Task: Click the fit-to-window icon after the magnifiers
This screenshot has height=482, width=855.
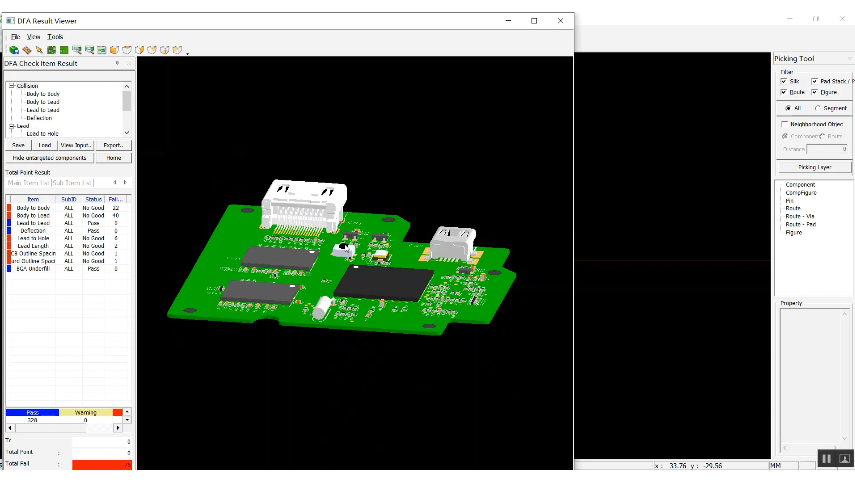Action: pyautogui.click(x=101, y=50)
